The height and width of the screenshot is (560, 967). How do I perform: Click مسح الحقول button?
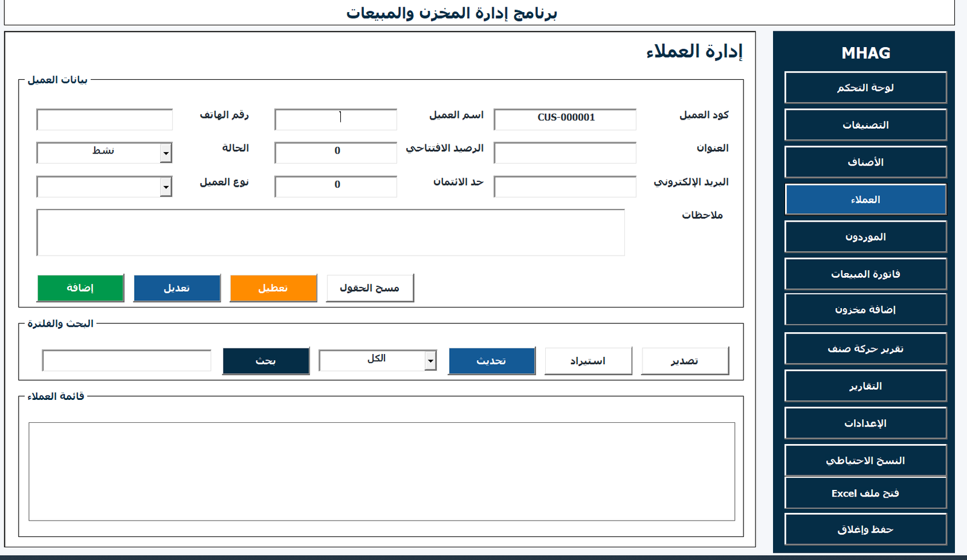[x=370, y=288]
